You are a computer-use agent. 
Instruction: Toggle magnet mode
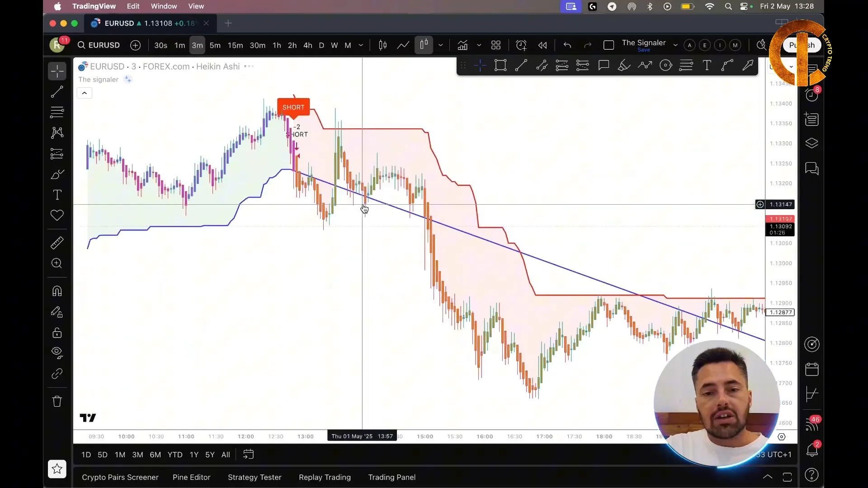pos(57,291)
